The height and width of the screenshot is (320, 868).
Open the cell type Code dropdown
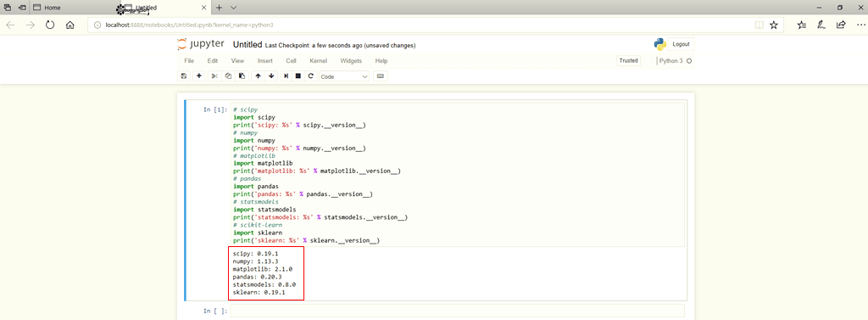[x=344, y=76]
